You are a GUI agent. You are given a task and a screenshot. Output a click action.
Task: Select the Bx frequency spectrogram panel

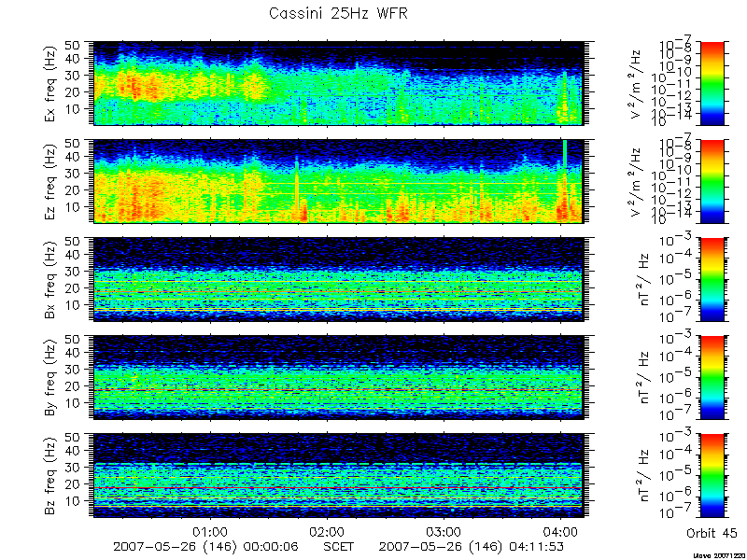point(338,279)
